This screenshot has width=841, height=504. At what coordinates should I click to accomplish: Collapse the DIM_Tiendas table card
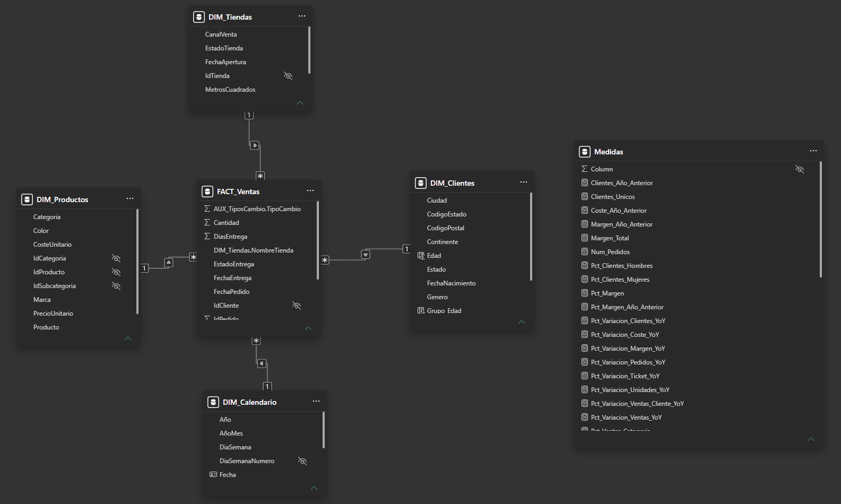click(x=300, y=103)
